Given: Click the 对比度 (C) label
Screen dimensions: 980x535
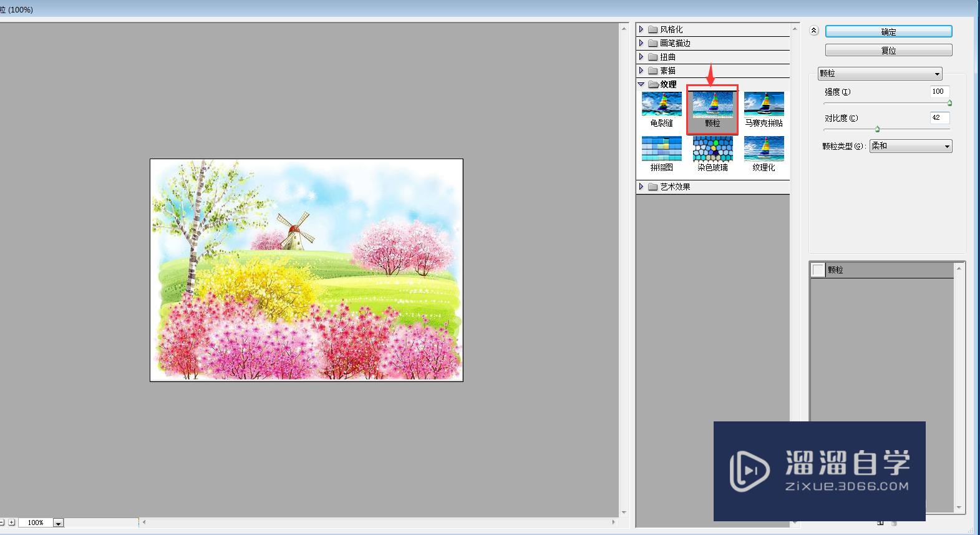Looking at the screenshot, I should (841, 118).
